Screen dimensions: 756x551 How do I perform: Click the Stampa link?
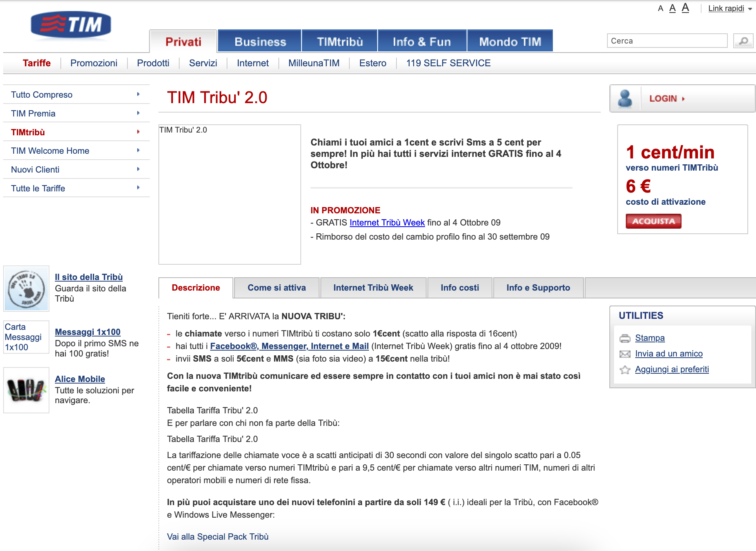click(x=650, y=338)
